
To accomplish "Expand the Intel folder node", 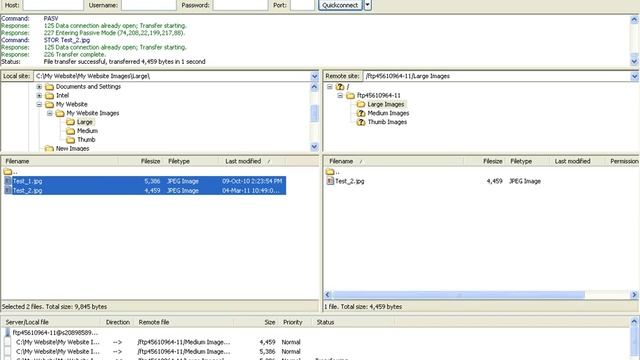I will tap(39, 96).
